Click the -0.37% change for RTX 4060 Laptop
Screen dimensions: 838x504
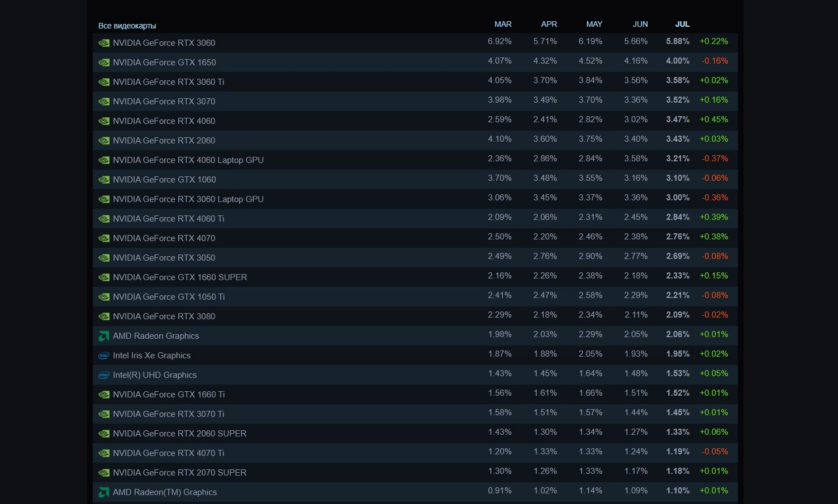[x=715, y=159]
